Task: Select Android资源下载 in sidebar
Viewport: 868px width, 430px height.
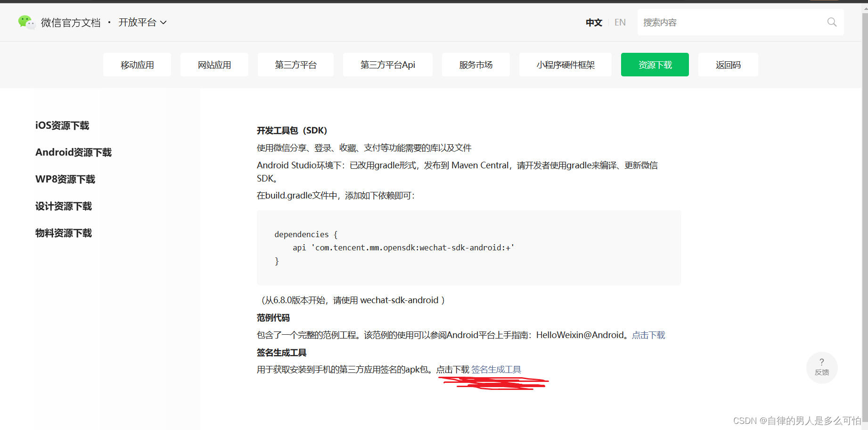Action: (74, 152)
